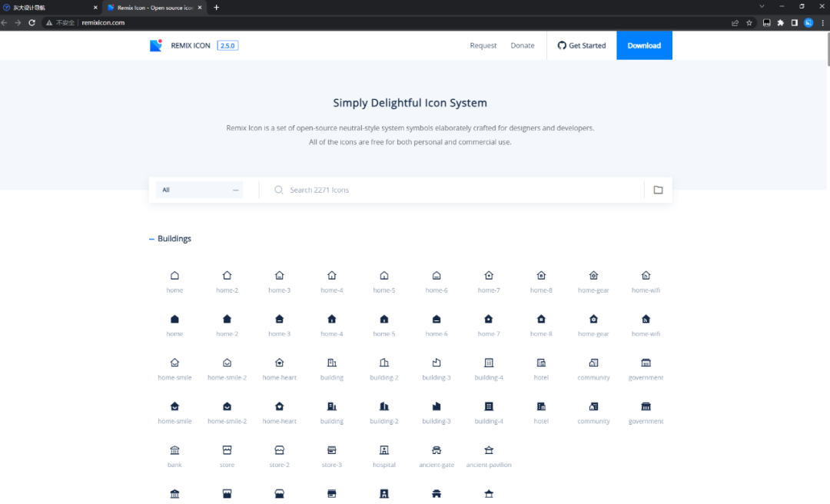Select the outline home-7 icon
Screen dimensions: 830x504
pos(489,275)
